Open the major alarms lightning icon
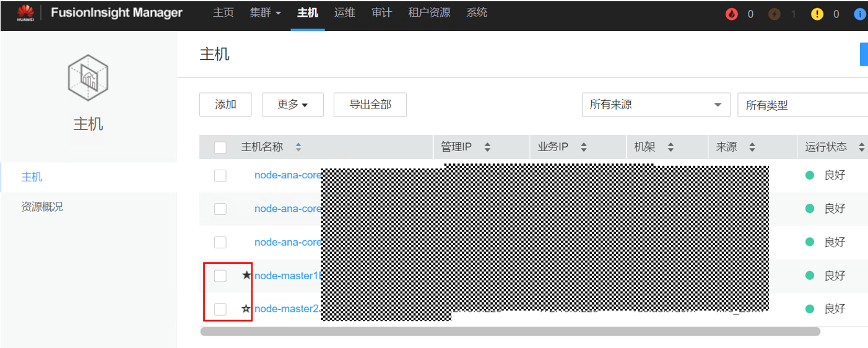 (x=775, y=14)
